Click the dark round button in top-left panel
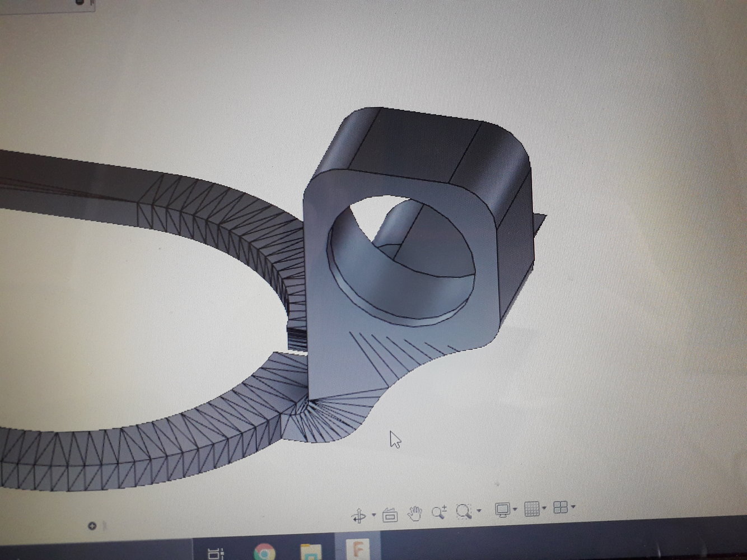Image resolution: width=747 pixels, height=560 pixels. (x=78, y=3)
